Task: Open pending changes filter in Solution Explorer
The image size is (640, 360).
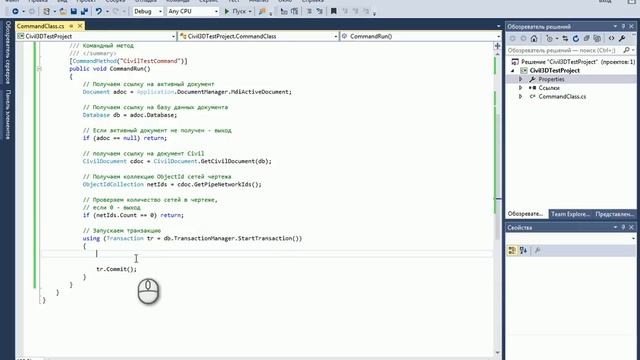Action: coord(549,39)
